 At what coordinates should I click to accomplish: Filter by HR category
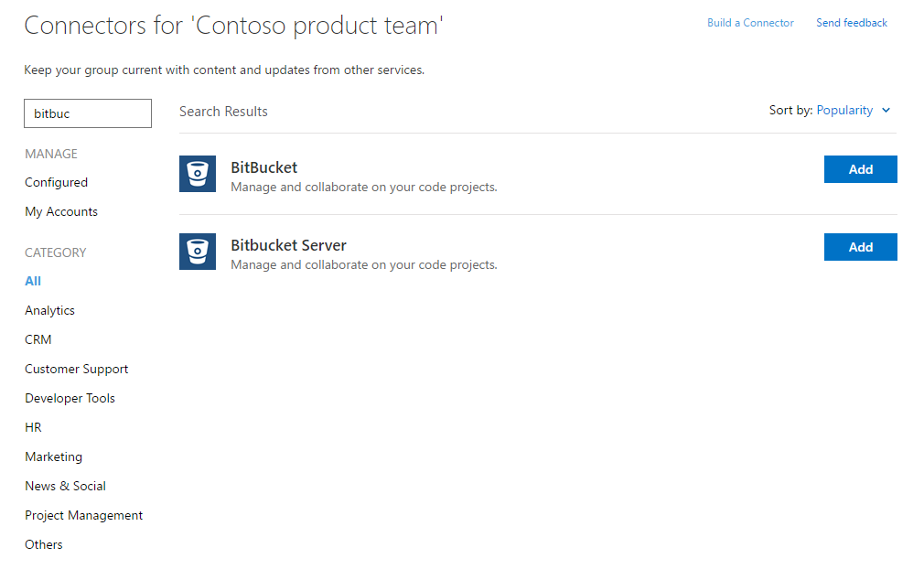point(33,427)
